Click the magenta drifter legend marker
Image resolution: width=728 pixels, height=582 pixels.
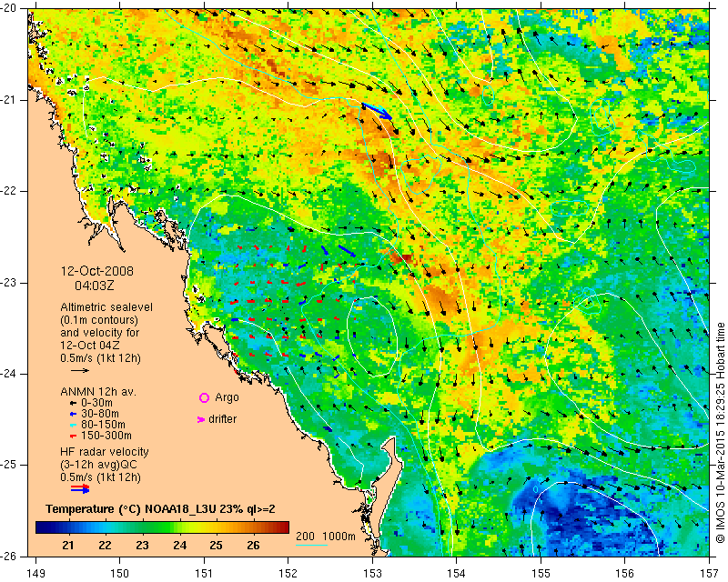click(200, 419)
